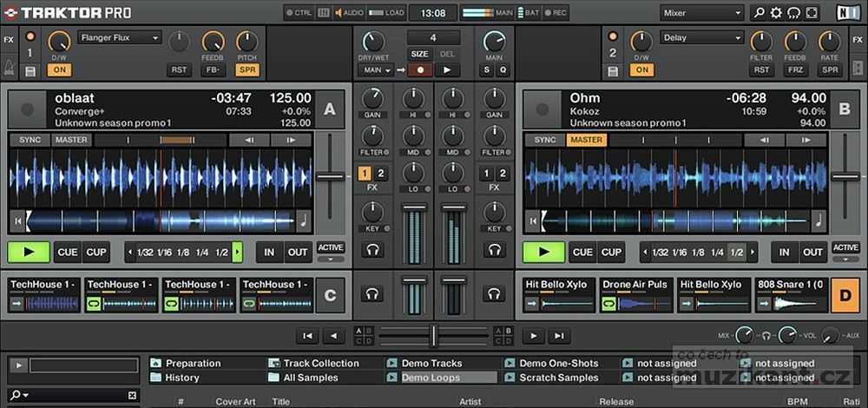This screenshot has width=868, height=408.
Task: Assign FX unit 1 to channel A
Action: point(364,174)
